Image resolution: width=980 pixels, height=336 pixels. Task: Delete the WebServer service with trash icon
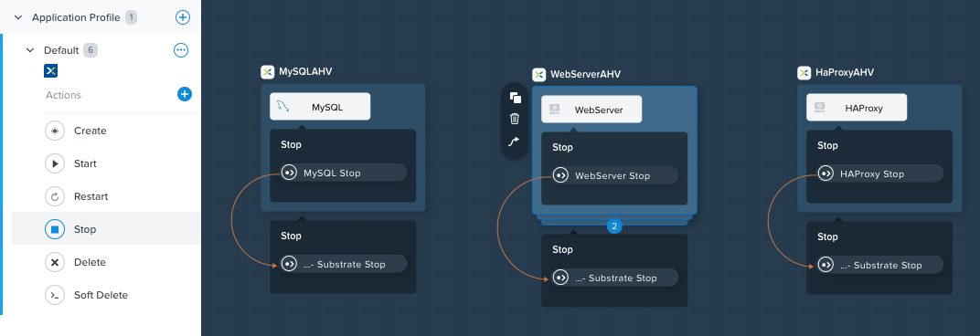(x=515, y=119)
